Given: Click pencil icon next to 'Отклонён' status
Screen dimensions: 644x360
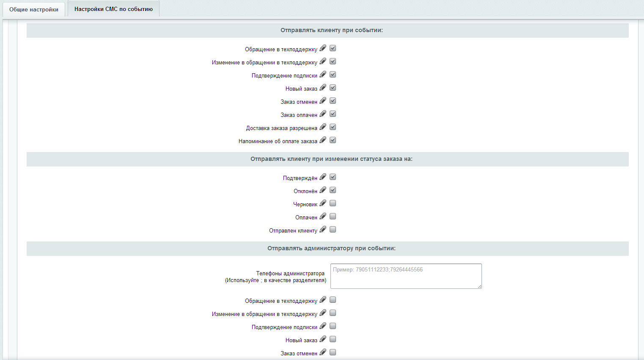Looking at the screenshot, I should coord(323,190).
